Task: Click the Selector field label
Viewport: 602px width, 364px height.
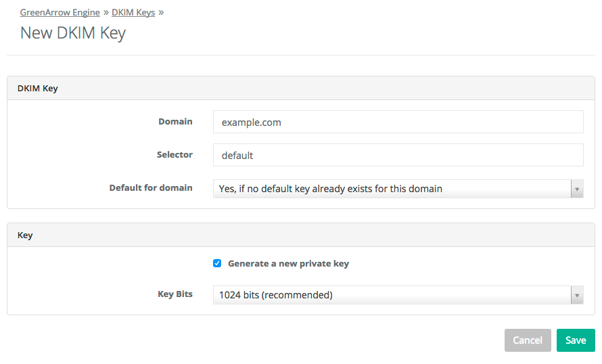Action: tap(175, 154)
